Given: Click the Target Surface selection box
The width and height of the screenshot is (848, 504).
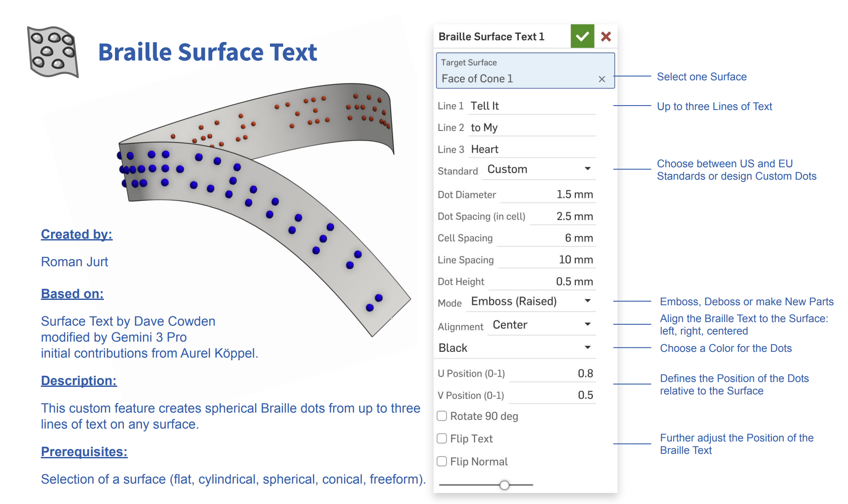Looking at the screenshot, I should 525,71.
